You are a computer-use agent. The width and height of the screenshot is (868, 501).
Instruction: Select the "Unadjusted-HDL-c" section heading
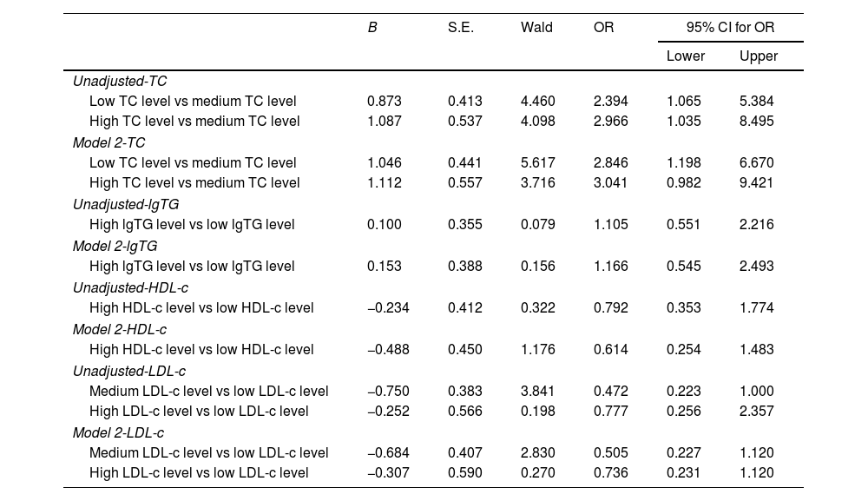(x=130, y=287)
